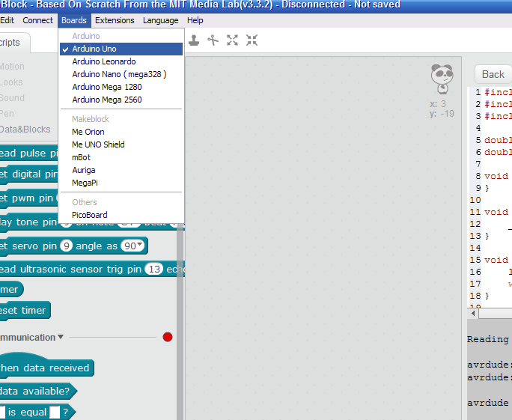The image size is (512, 420).
Task: Open the Data&Blocks category
Action: pyautogui.click(x=25, y=130)
